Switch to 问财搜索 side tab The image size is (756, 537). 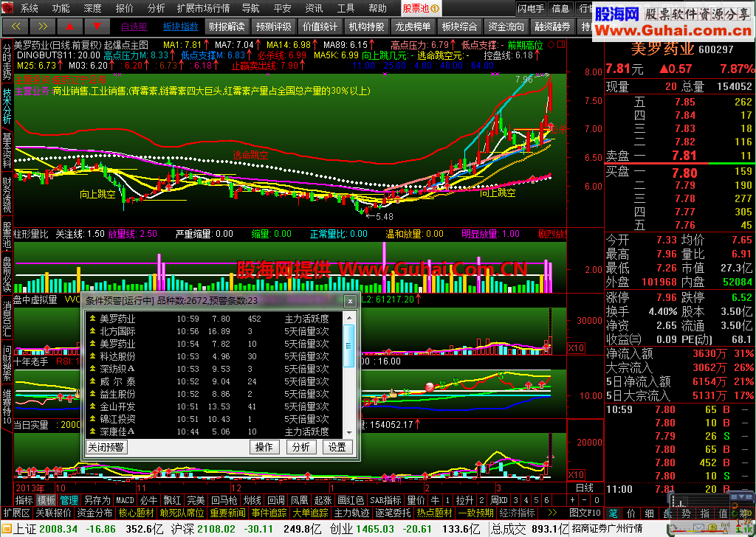7,361
